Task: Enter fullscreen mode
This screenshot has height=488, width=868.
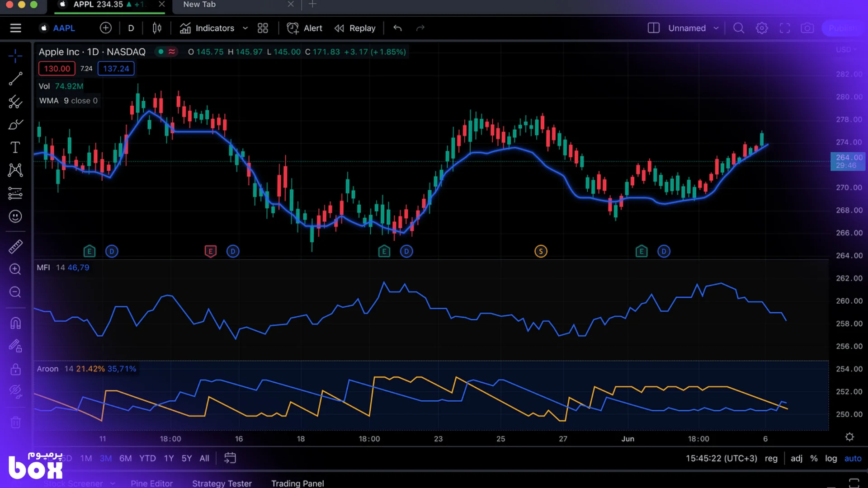Action: click(785, 28)
